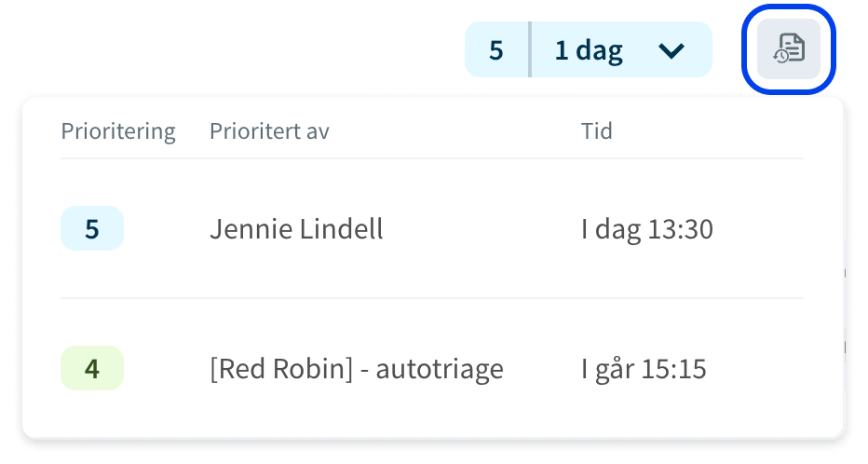Viewport: 868px width, 464px height.
Task: Click the priority 5 value in selector
Action: [x=496, y=50]
